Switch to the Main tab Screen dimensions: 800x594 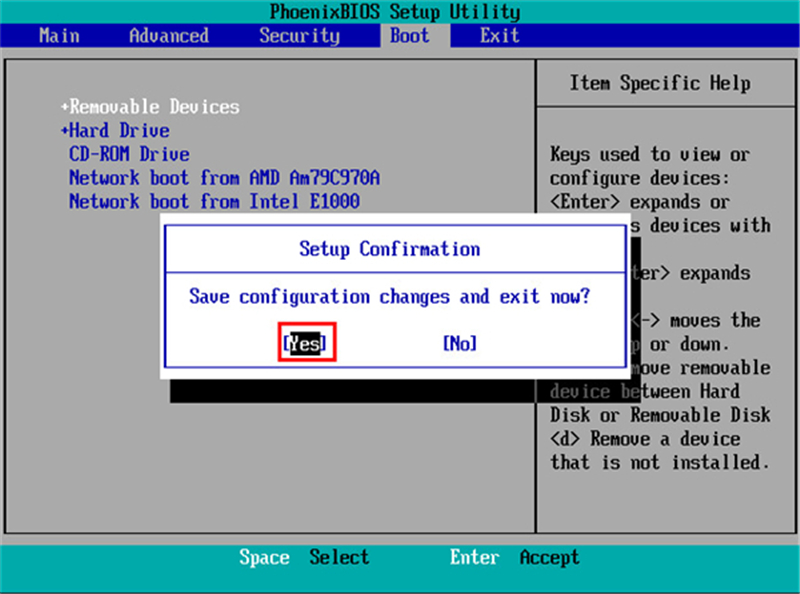click(58, 35)
